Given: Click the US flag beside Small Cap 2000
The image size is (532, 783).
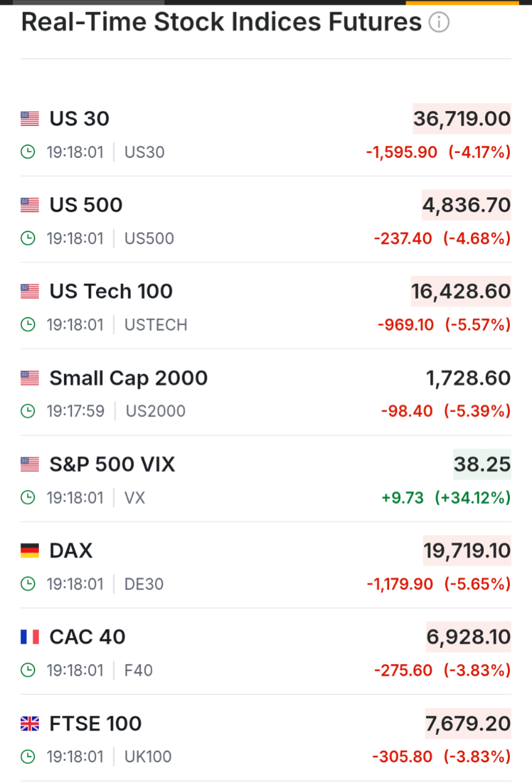Looking at the screenshot, I should pos(30,378).
